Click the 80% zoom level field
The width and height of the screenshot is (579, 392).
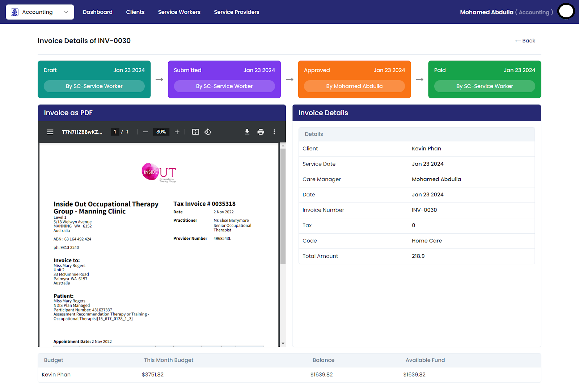pos(161,132)
